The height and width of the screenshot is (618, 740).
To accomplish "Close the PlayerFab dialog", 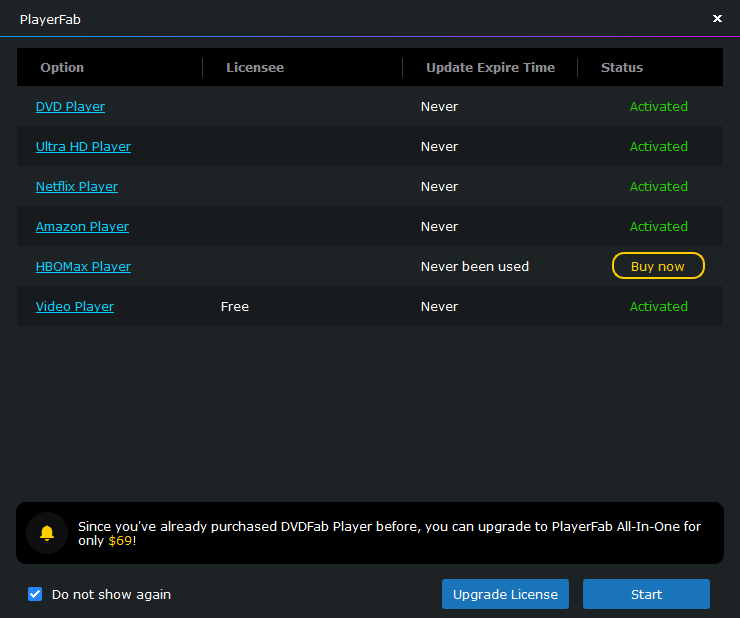I will 717,18.
